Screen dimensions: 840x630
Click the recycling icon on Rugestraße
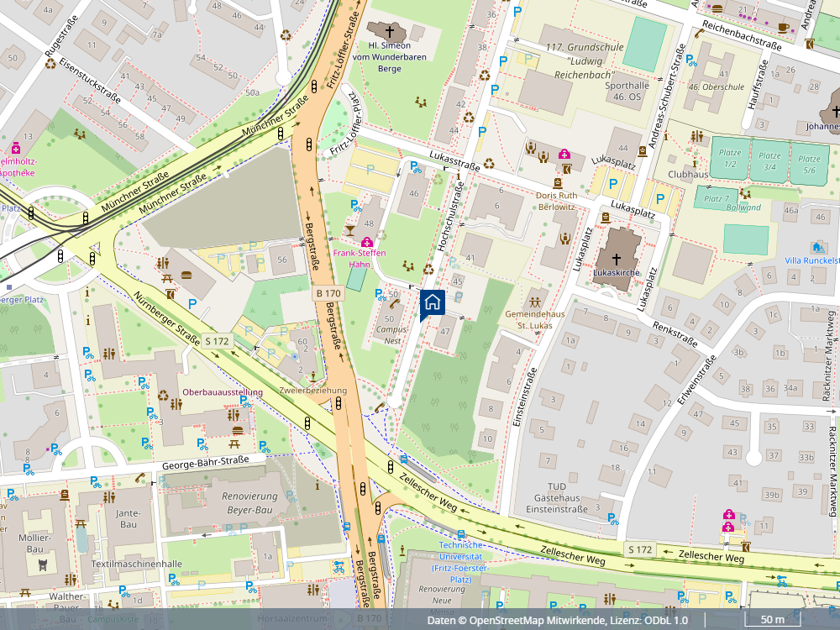[x=50, y=64]
